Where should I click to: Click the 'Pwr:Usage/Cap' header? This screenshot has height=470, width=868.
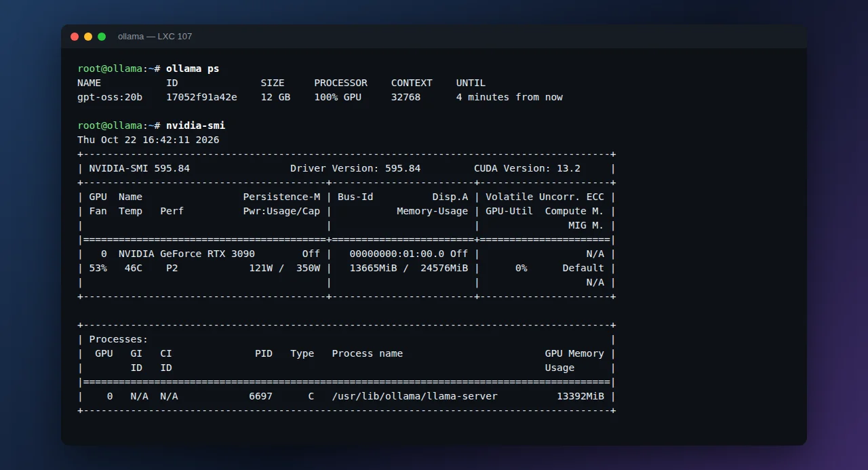click(x=281, y=211)
